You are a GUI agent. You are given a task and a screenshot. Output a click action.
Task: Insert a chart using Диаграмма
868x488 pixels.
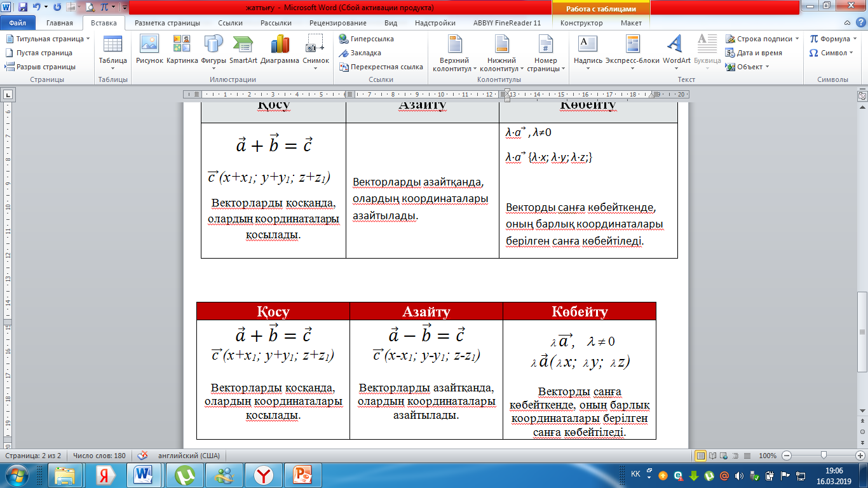[280, 50]
